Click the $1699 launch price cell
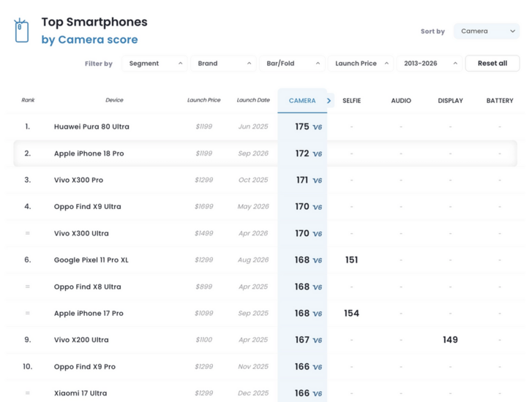This screenshot has width=532, height=402. click(x=204, y=207)
